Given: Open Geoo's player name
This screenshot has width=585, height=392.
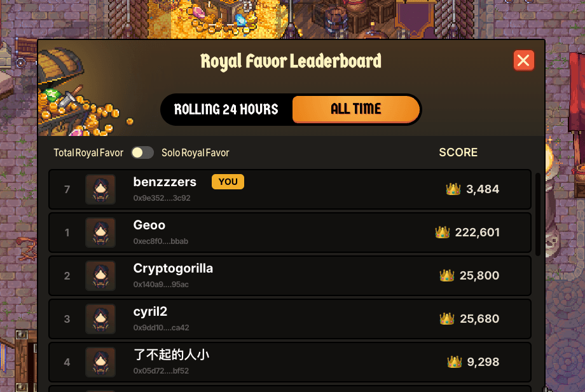Looking at the screenshot, I should pyautogui.click(x=149, y=225).
